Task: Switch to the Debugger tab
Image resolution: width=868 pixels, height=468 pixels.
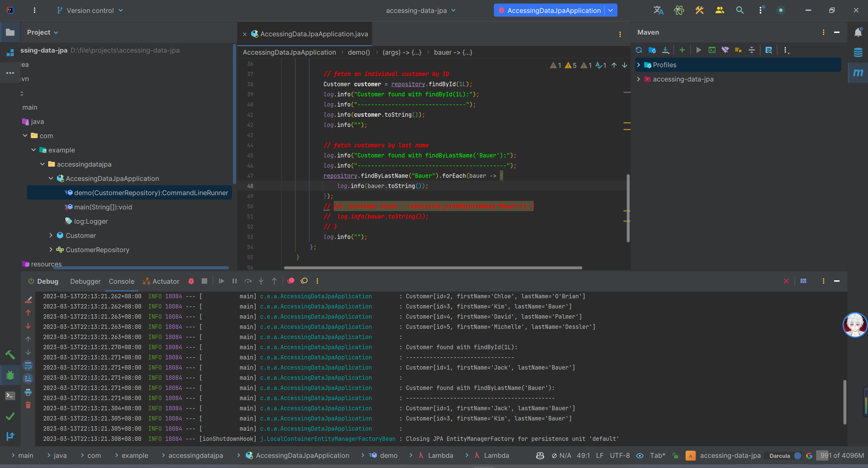Action: pyautogui.click(x=85, y=281)
